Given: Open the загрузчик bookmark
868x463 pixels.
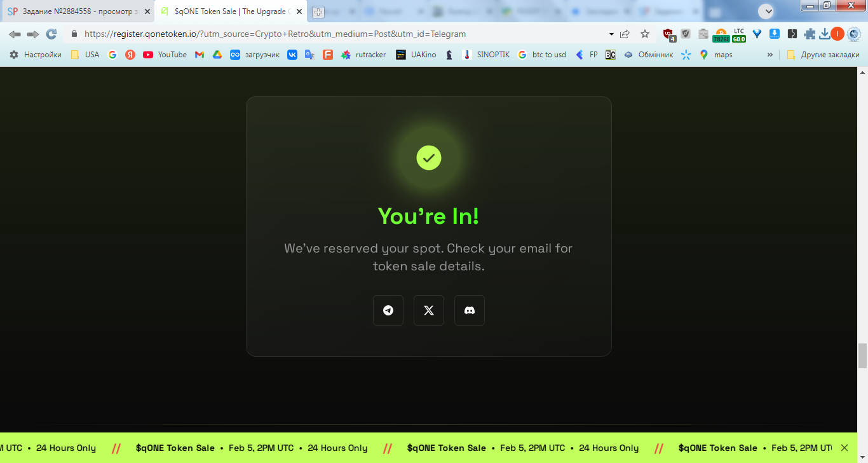Looking at the screenshot, I should 255,55.
